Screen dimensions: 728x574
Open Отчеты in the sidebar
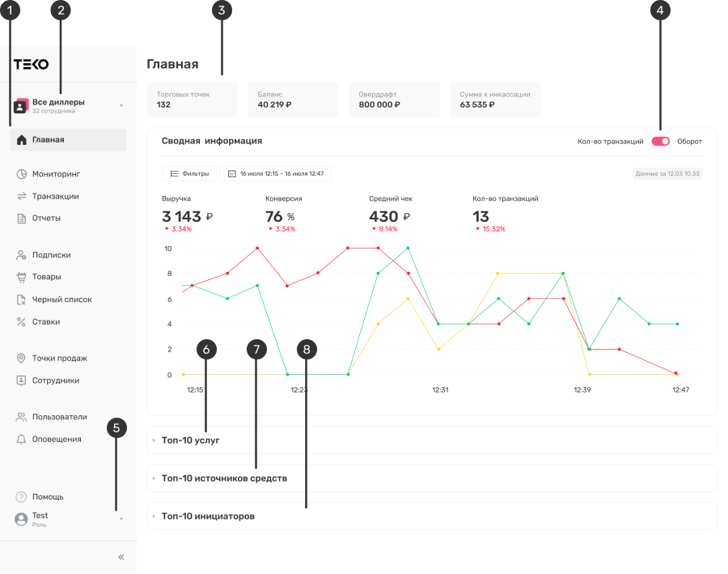[46, 219]
